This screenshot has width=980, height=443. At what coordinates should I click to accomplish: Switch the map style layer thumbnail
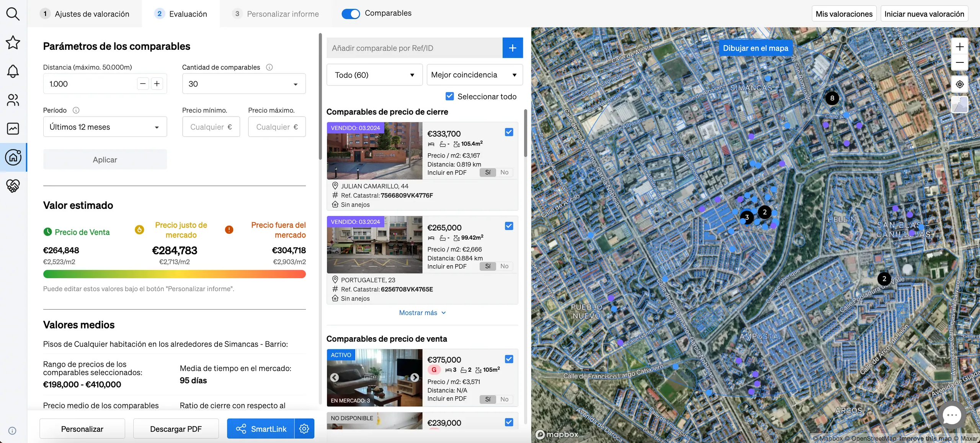pos(960,105)
